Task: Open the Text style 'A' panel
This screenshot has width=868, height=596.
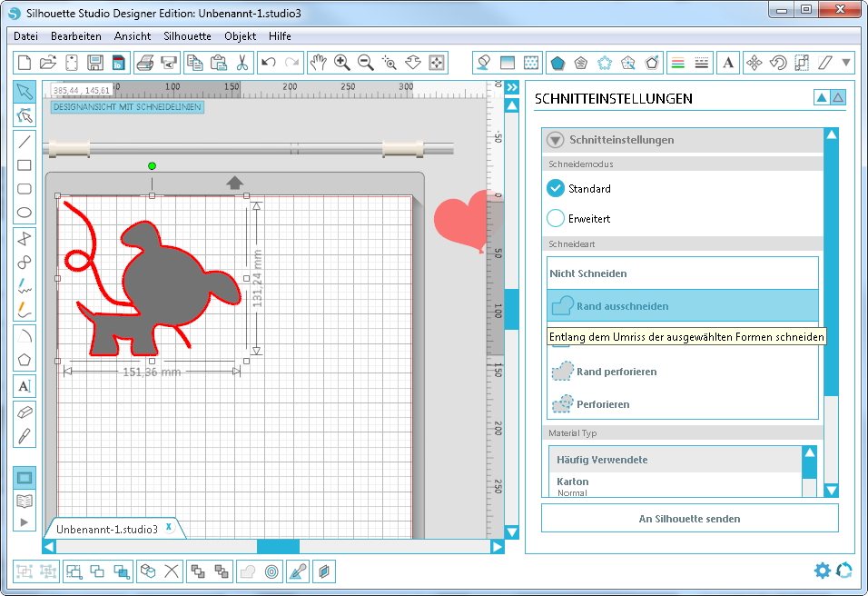Action: click(727, 63)
